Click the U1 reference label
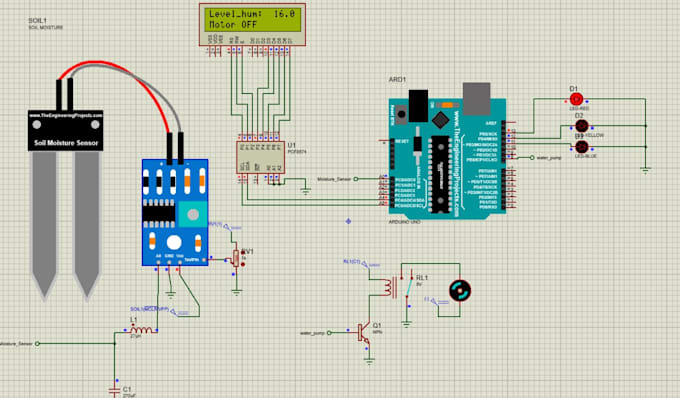The width and height of the screenshot is (680, 398). pos(291,145)
